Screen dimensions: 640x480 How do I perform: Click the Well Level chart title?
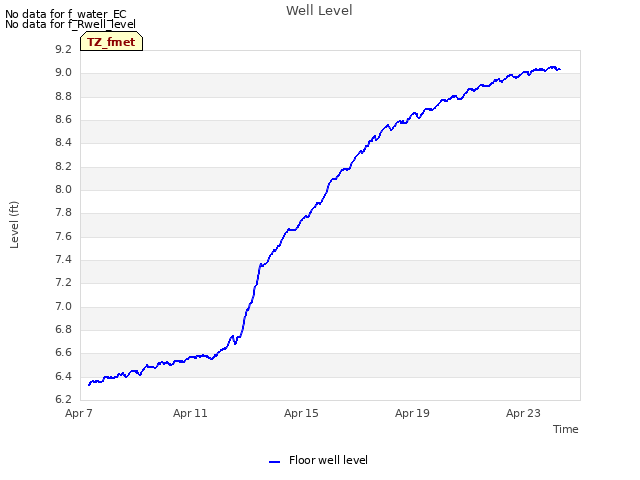319,10
